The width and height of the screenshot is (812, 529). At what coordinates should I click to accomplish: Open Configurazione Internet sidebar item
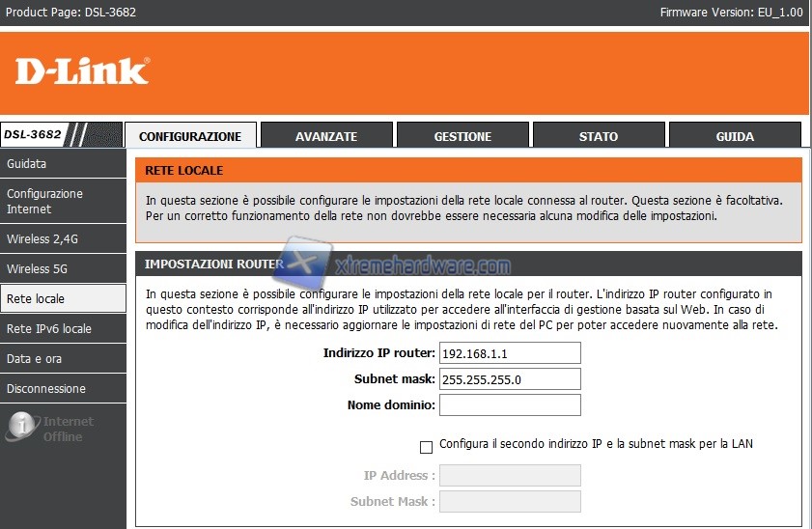[63, 201]
